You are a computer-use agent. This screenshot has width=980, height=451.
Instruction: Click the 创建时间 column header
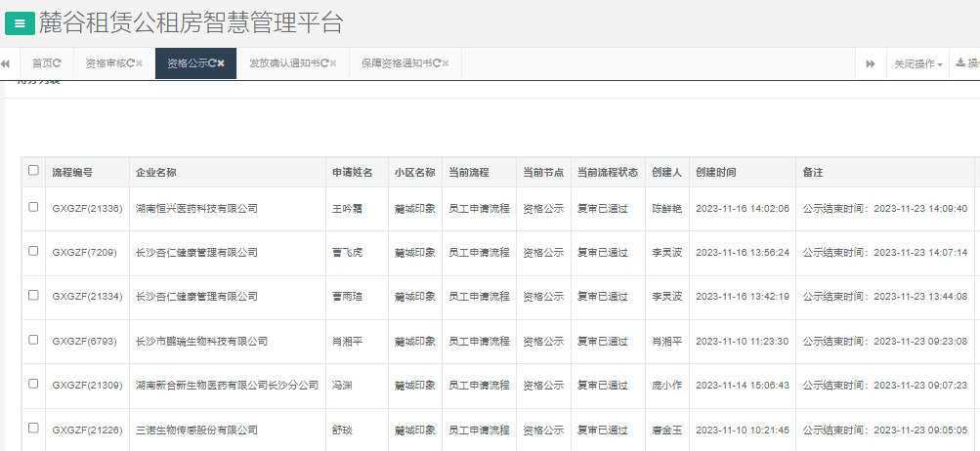715,172
